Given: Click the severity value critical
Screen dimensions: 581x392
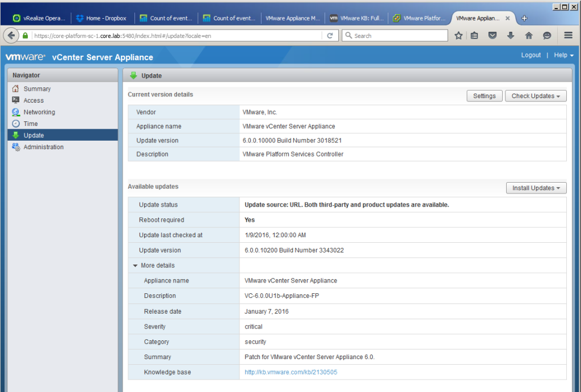Looking at the screenshot, I should click(x=254, y=326).
